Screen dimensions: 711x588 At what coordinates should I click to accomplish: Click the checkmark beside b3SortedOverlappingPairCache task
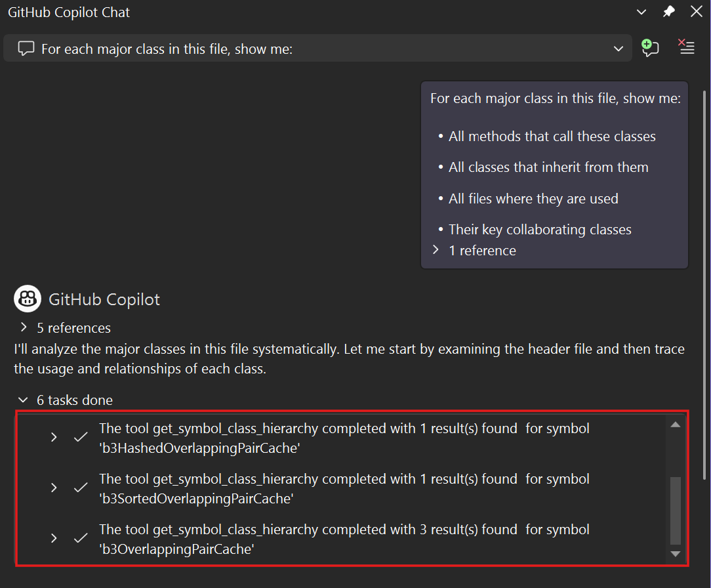(x=80, y=488)
